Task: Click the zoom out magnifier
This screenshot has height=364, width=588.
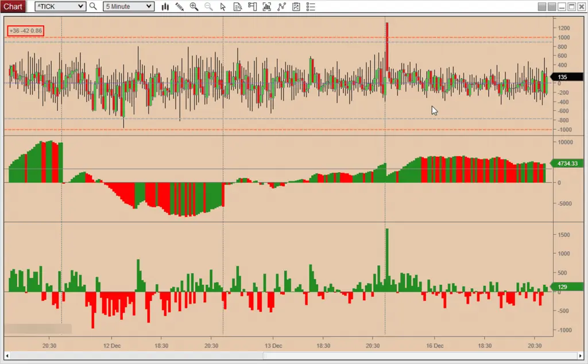Action: [x=208, y=7]
